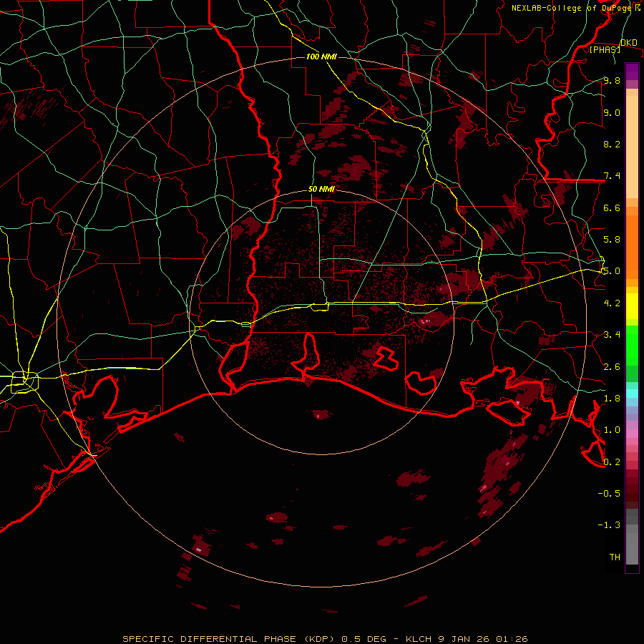Viewport: 644px width, 644px height.
Task: Click the 1.0 value on color scale
Action: tap(612, 430)
